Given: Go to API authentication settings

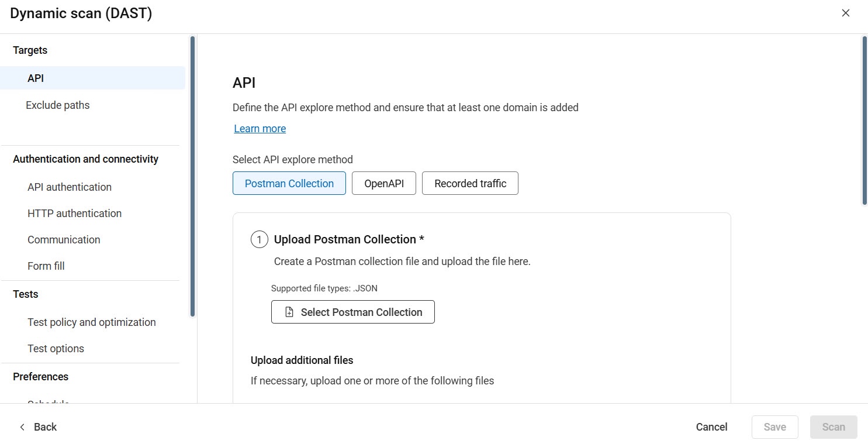Looking at the screenshot, I should tap(69, 187).
